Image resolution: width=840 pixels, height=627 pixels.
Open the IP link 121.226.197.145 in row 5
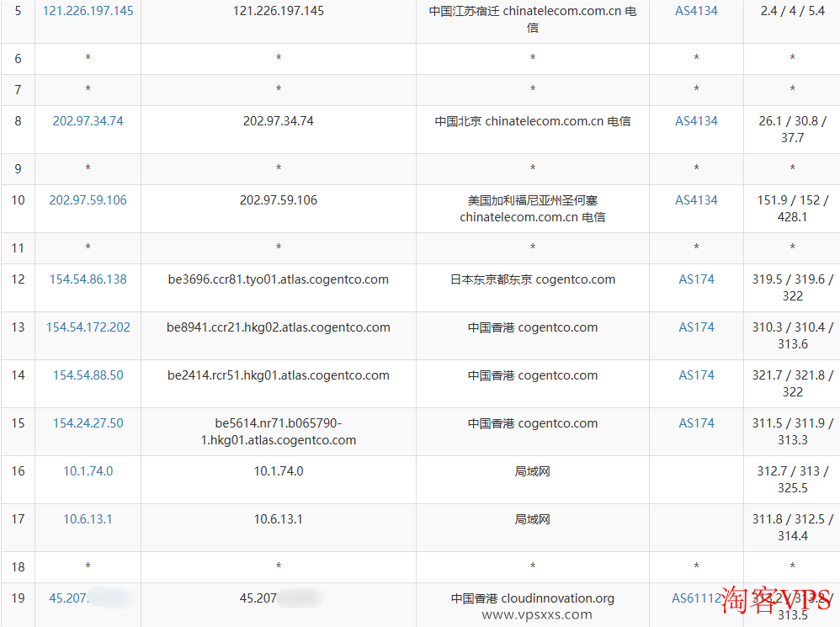(87, 11)
